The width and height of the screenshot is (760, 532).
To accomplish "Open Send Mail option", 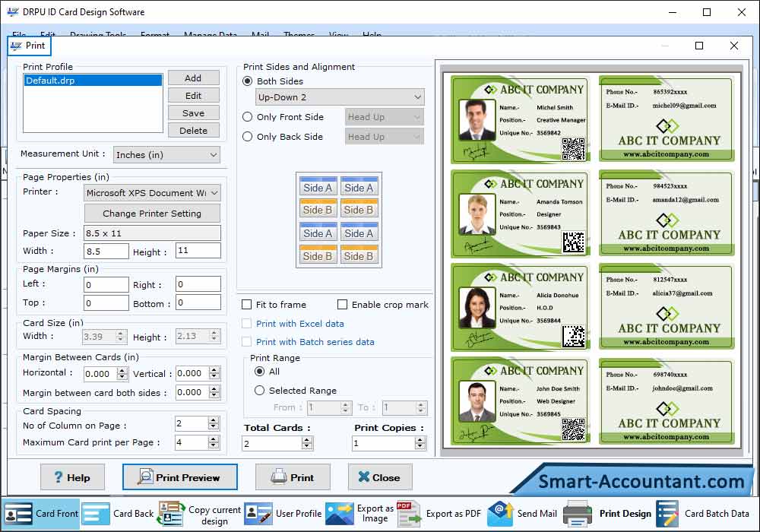I will [523, 514].
